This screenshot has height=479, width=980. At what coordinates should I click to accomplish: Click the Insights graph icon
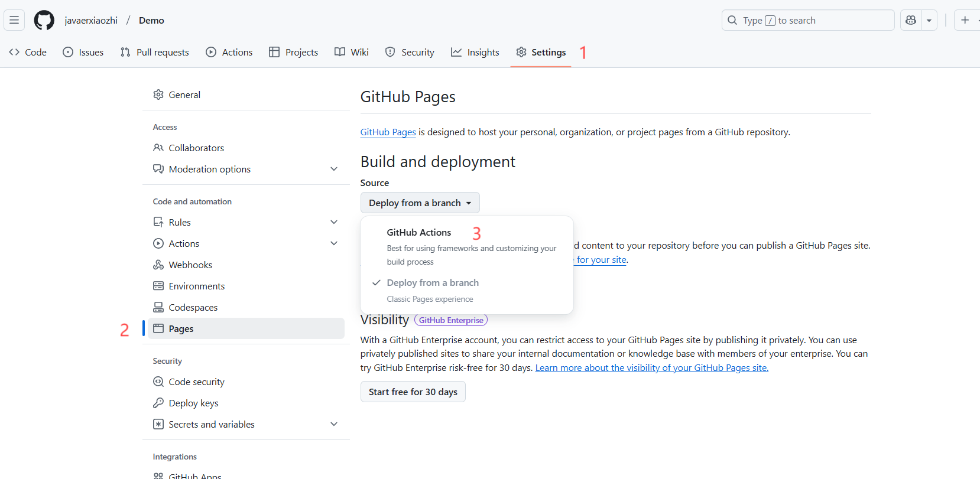pyautogui.click(x=456, y=52)
